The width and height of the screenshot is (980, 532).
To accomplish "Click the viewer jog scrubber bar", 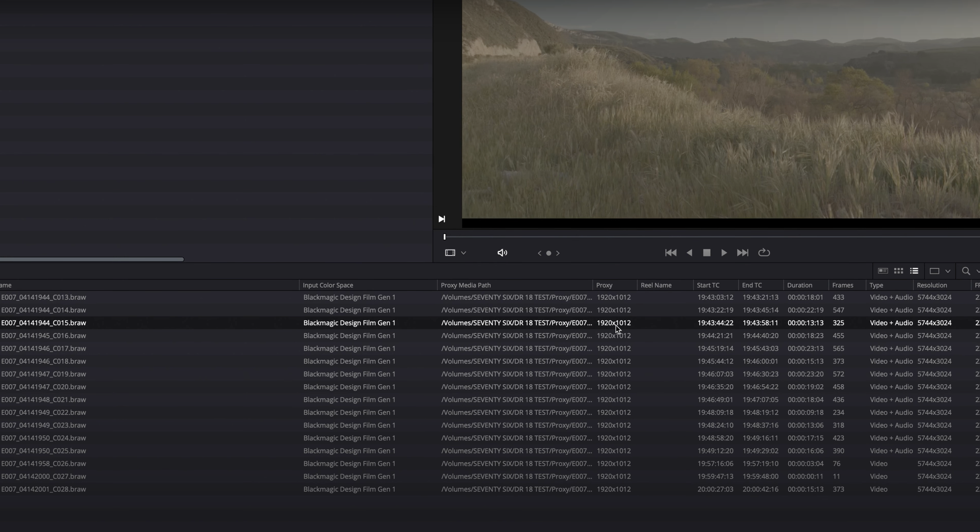I will [x=706, y=237].
